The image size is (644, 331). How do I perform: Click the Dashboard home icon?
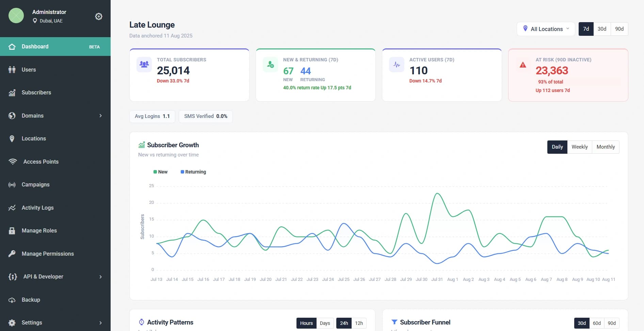[12, 47]
